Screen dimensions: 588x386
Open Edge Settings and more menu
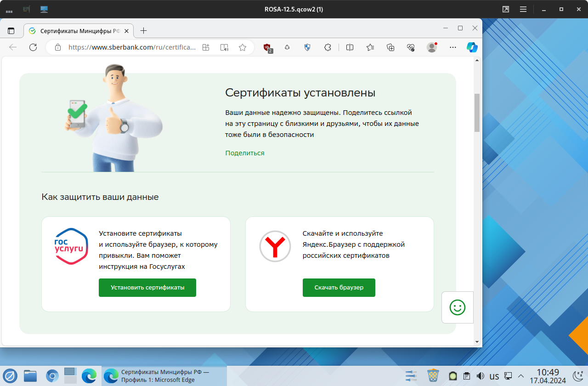pyautogui.click(x=453, y=47)
